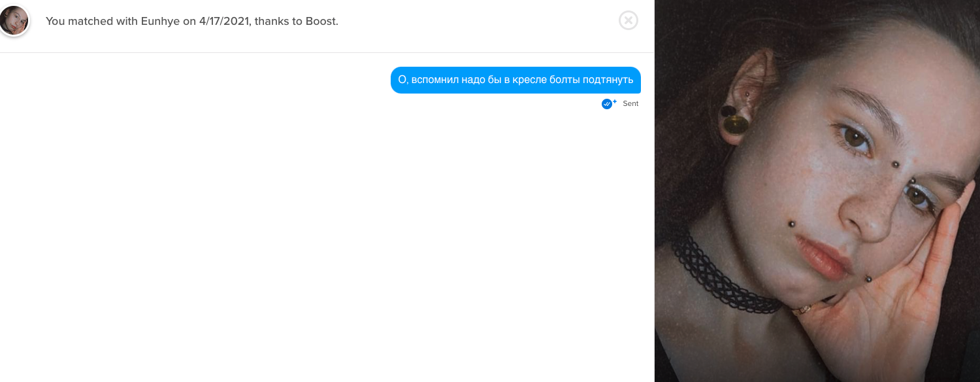Click the large profile photo of Eunhye
This screenshot has width=980, height=382.
coord(817,191)
